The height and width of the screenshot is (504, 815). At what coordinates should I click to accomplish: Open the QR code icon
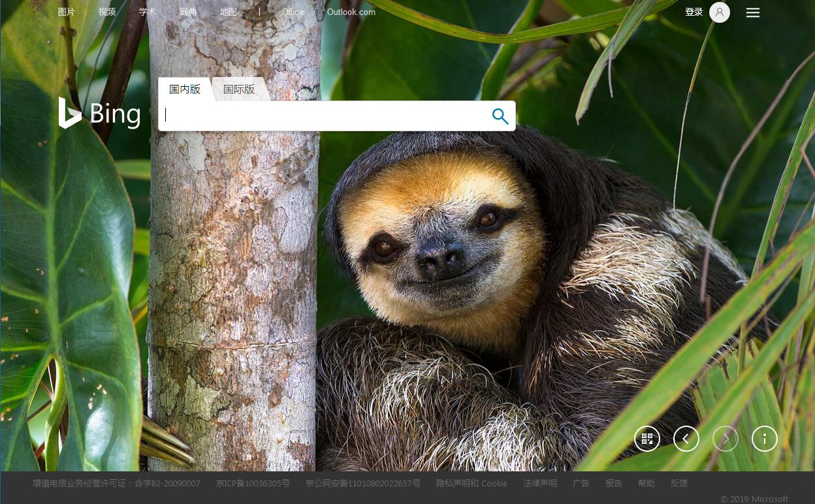click(x=647, y=439)
